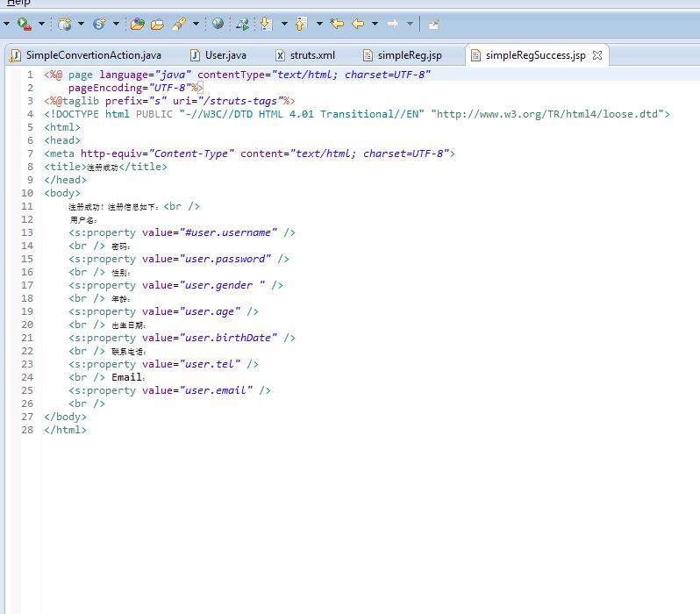Click line number 1 in the gutter
Viewport: 700px width, 614px height.
tap(30, 75)
